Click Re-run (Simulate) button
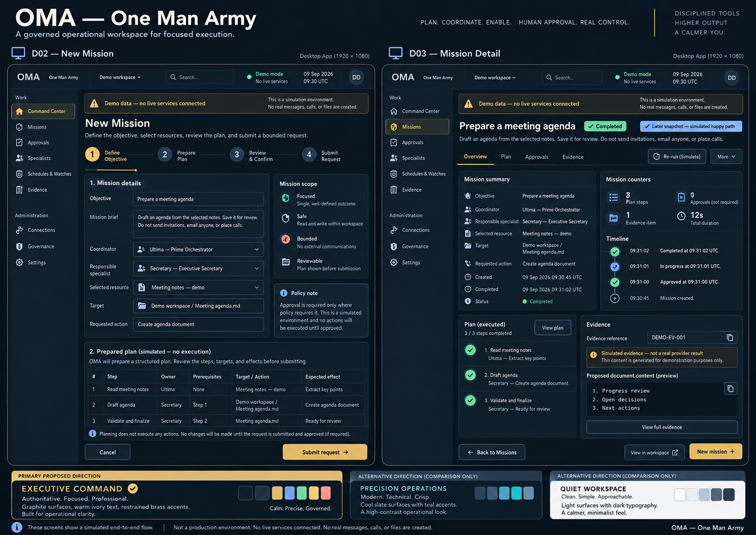The height and width of the screenshot is (535, 756). [x=676, y=157]
